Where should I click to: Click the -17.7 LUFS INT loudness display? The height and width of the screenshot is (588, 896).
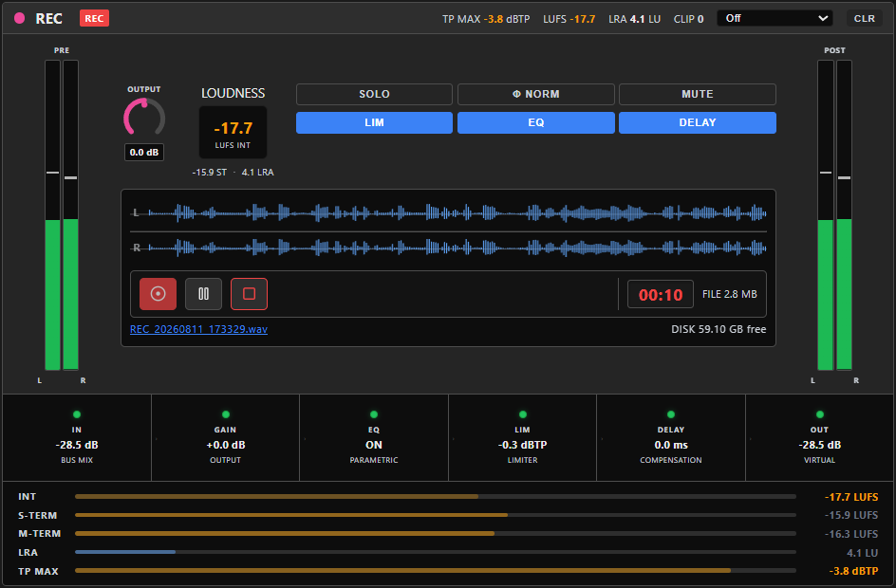coord(233,133)
